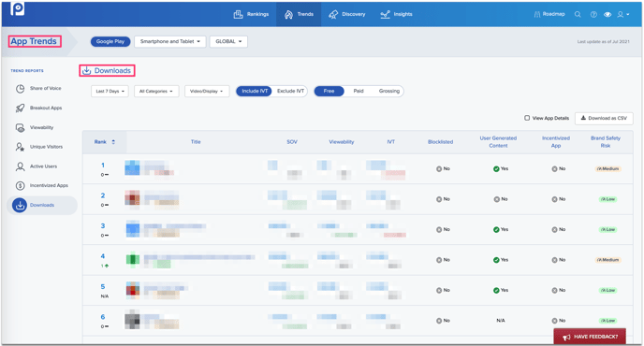644x346 pixels.
Task: Open the All Categories dropdown
Action: pos(156,91)
